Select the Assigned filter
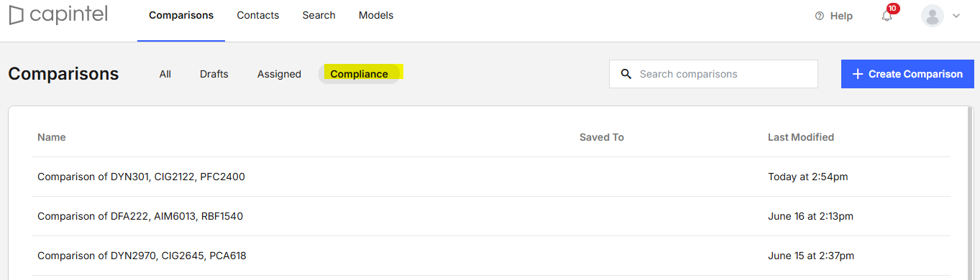 click(x=279, y=74)
